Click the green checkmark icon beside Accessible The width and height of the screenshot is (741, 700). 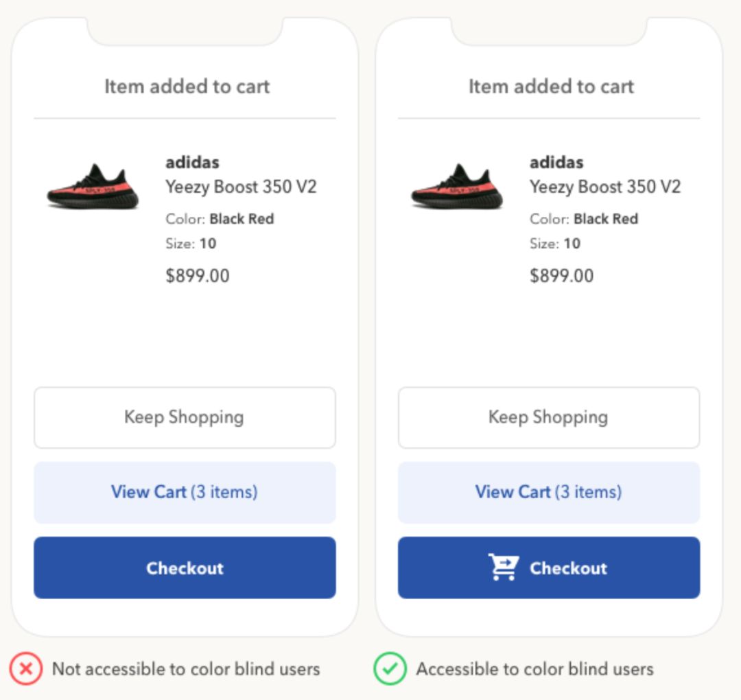point(390,668)
